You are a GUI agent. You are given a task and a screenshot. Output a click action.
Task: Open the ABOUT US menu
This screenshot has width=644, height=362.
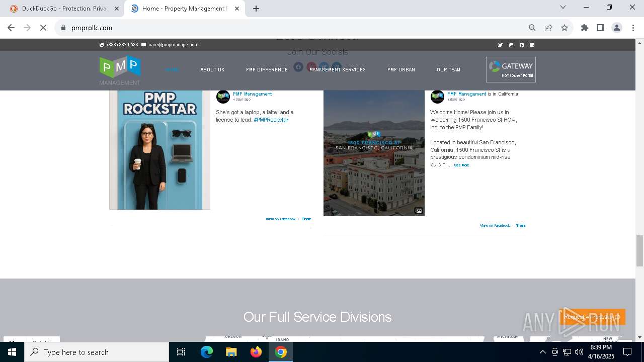point(212,70)
